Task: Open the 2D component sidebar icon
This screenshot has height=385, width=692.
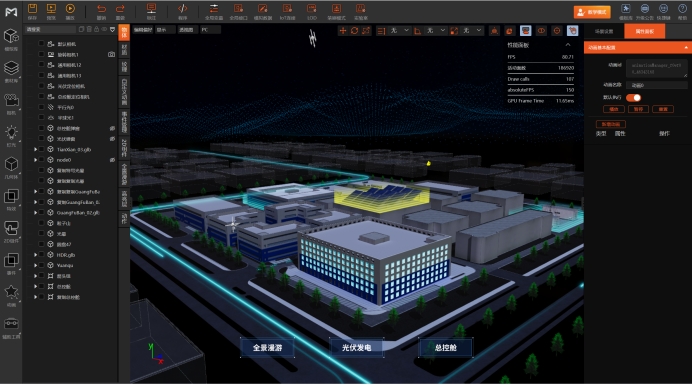Action: [11, 228]
